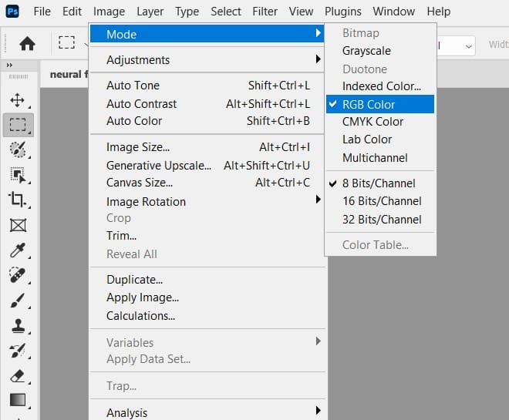This screenshot has width=509, height=420.
Task: Open Canvas Size... dialog
Action: pyautogui.click(x=207, y=183)
